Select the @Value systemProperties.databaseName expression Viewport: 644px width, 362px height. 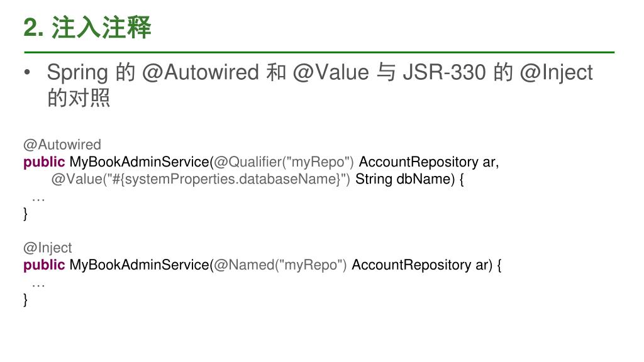click(201, 179)
